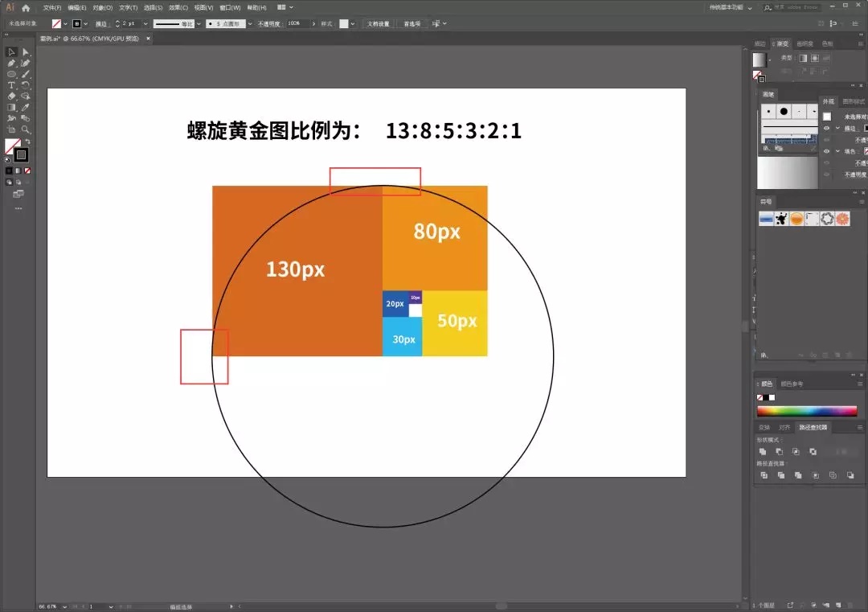Viewport: 868px width, 612px height.
Task: Switch to the 对齐 Align tab
Action: click(x=784, y=428)
